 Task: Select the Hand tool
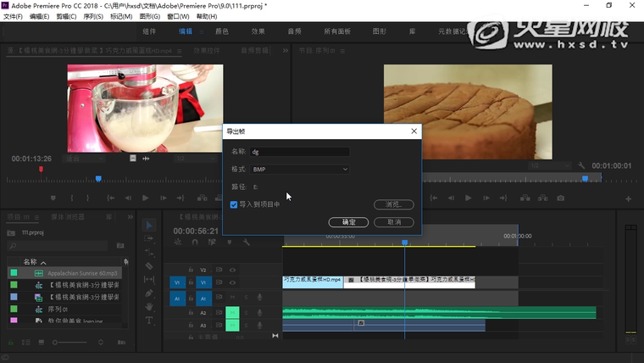coord(149,307)
